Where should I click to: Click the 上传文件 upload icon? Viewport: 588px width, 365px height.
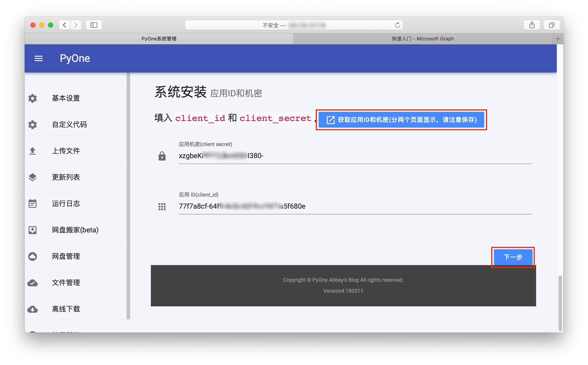coord(33,151)
